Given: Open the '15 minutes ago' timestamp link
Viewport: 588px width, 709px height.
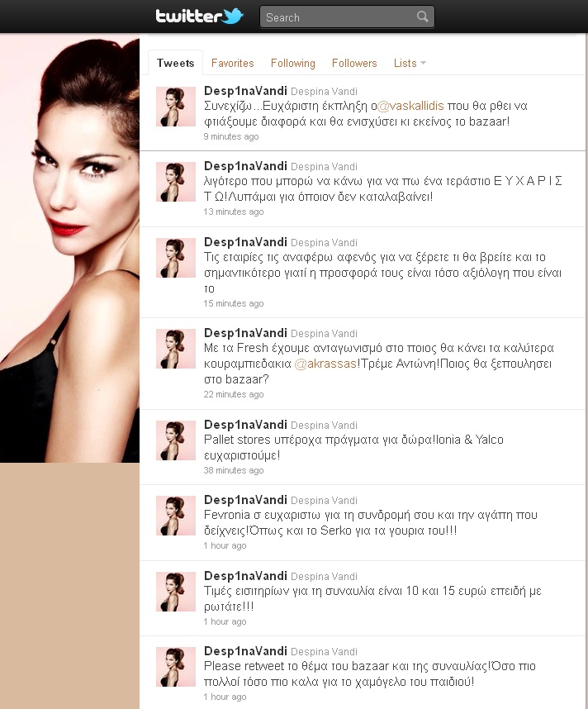Looking at the screenshot, I should point(233,303).
